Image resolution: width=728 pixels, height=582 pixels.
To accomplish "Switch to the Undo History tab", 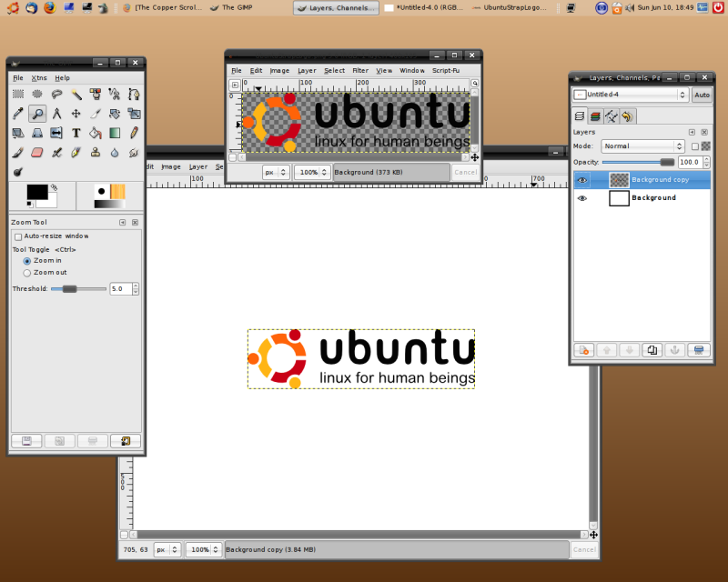I will (627, 116).
